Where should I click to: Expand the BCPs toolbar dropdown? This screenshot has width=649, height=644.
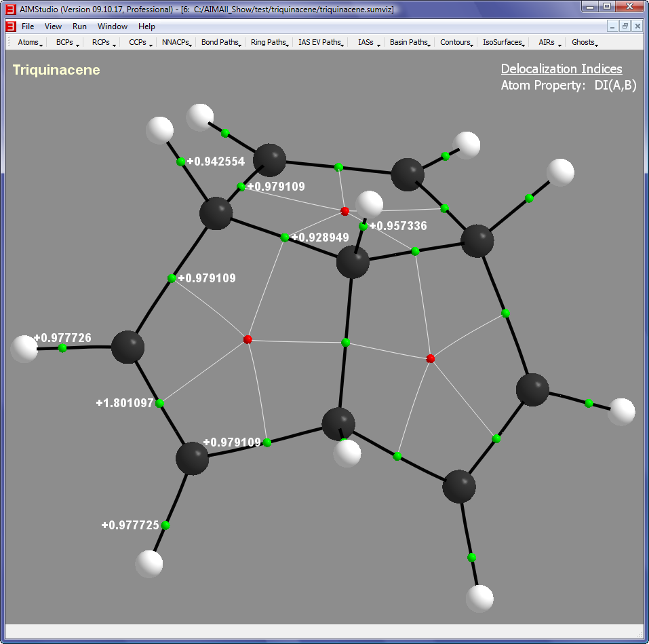(67, 42)
